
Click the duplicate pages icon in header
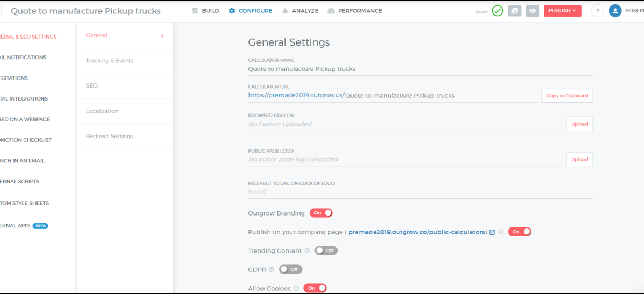[515, 11]
